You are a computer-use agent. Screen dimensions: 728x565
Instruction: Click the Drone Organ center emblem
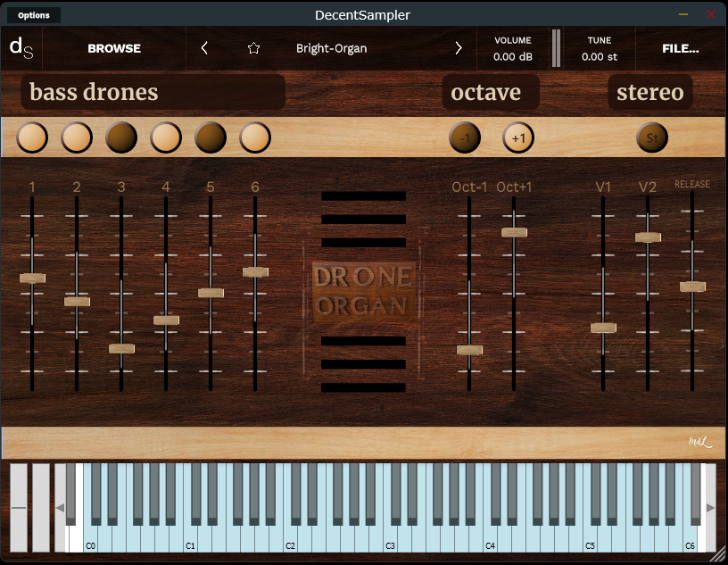(x=363, y=291)
